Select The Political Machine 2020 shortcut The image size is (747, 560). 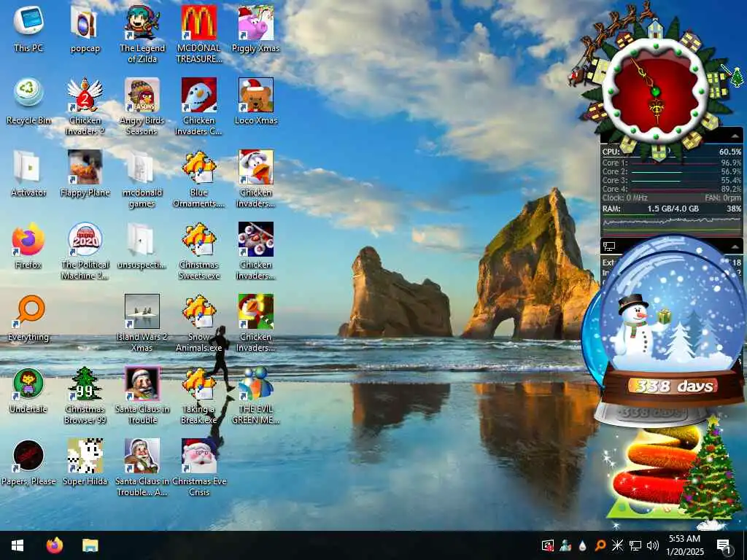pyautogui.click(x=85, y=252)
